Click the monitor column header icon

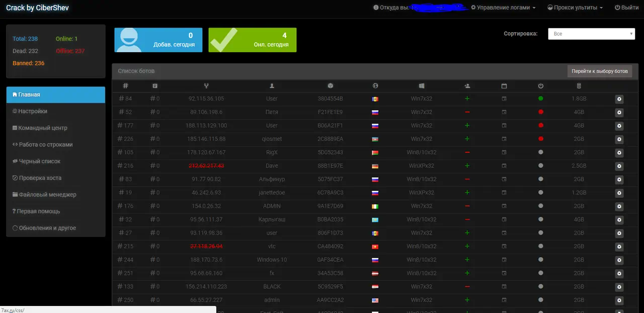(x=422, y=85)
